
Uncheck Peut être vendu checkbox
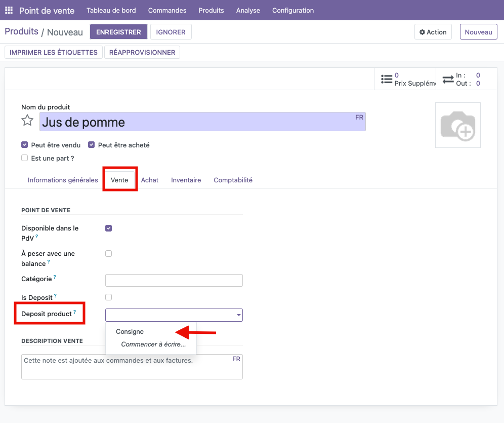coord(24,145)
